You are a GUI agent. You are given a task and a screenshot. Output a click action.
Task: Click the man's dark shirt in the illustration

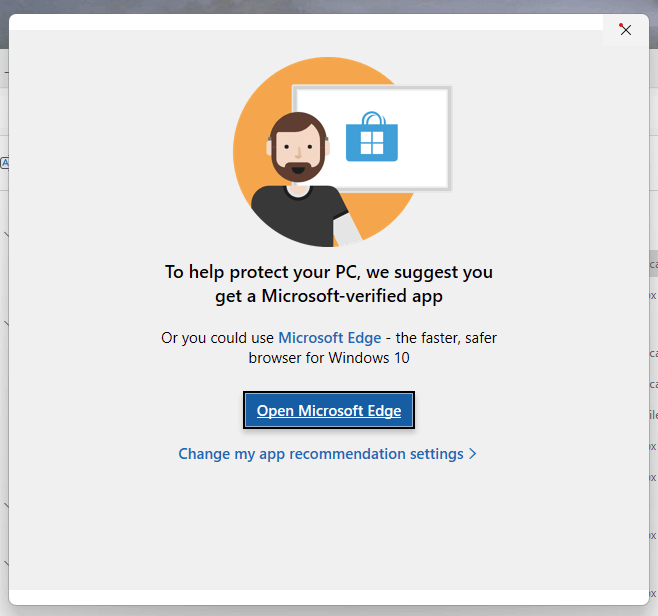coord(300,216)
